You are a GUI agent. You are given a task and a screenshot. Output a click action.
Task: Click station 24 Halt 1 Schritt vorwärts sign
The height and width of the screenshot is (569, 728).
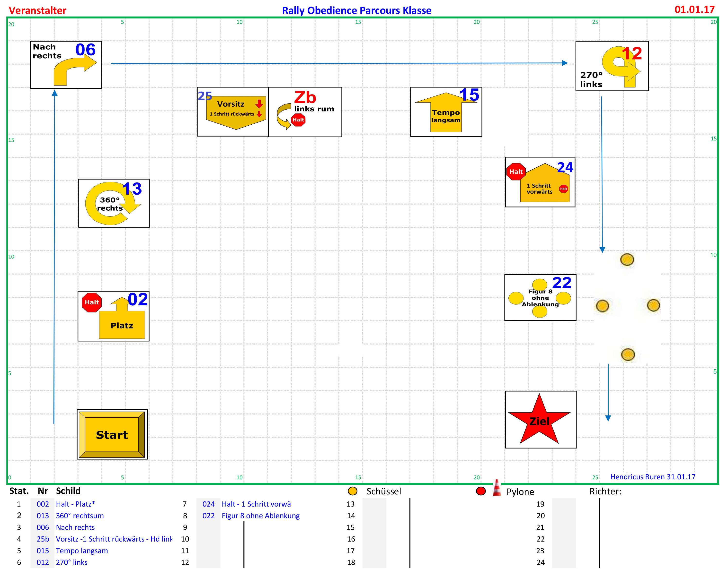[x=540, y=181]
